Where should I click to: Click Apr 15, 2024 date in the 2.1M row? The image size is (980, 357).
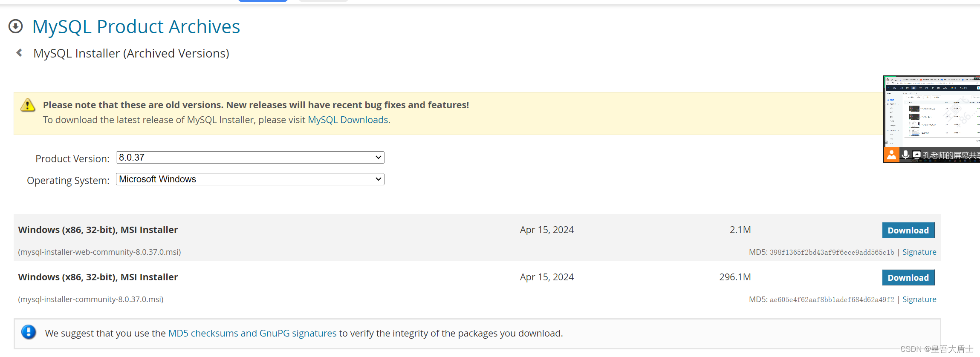click(x=546, y=230)
